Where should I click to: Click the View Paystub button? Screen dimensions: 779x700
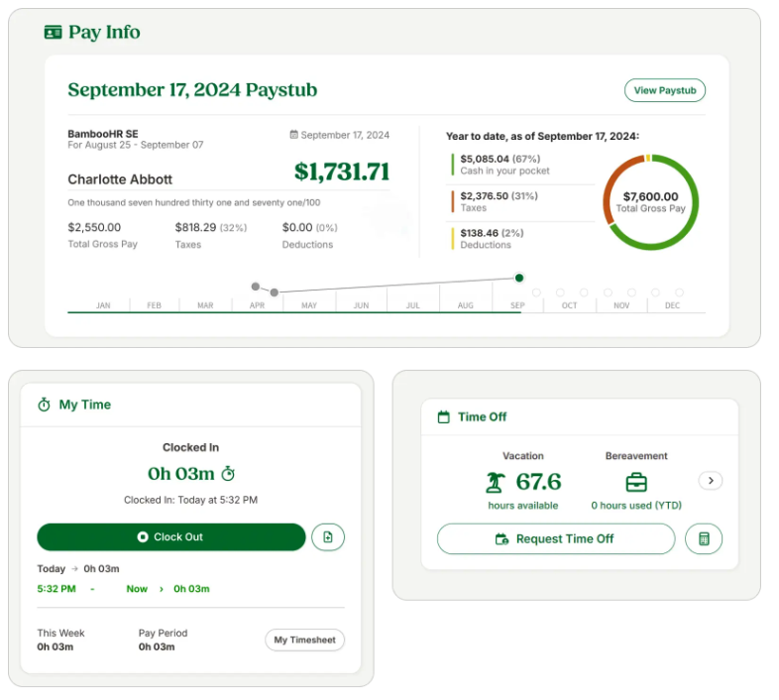(x=665, y=90)
